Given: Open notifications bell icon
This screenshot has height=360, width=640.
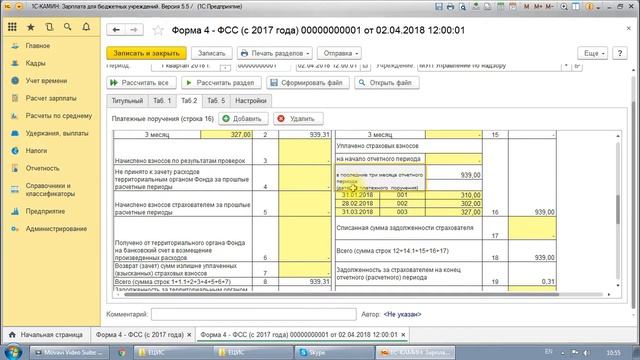Looking at the screenshot, I should coord(86,27).
